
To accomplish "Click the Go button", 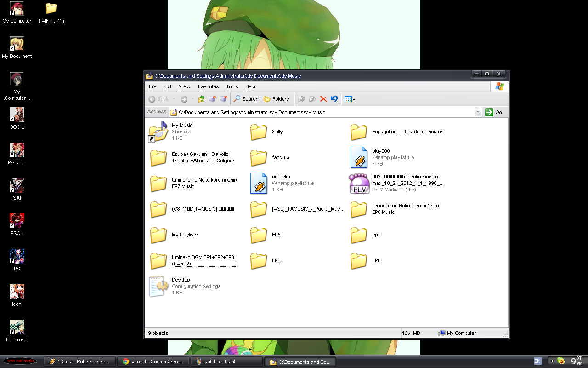I will pos(494,112).
